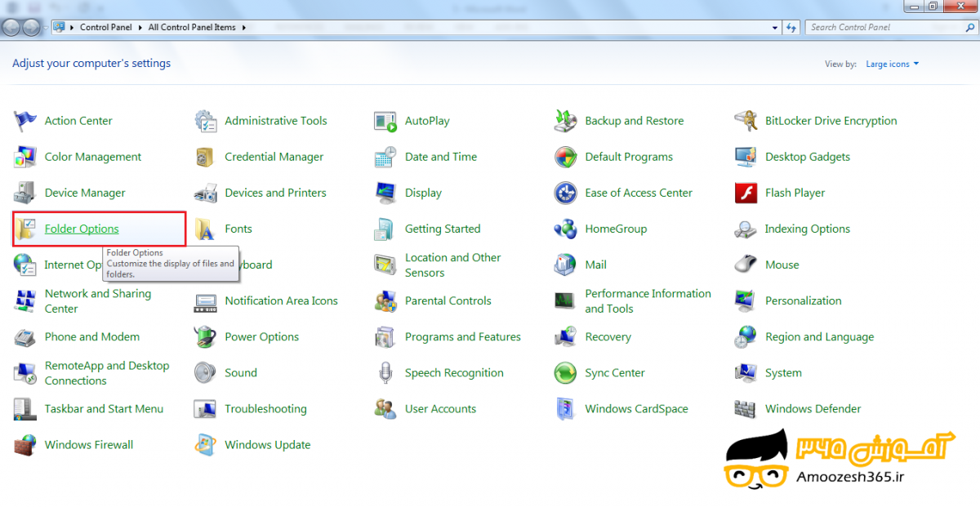Screen dimensions: 980x507
Task: Click the Windows Defender icon
Action: click(745, 409)
